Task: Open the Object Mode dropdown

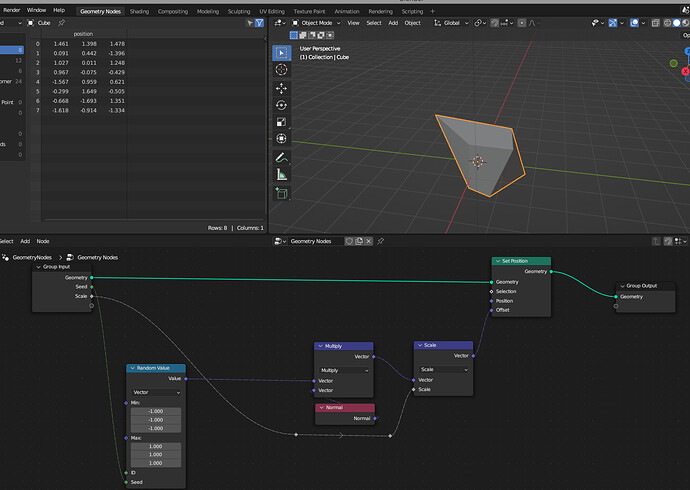Action: (x=316, y=23)
